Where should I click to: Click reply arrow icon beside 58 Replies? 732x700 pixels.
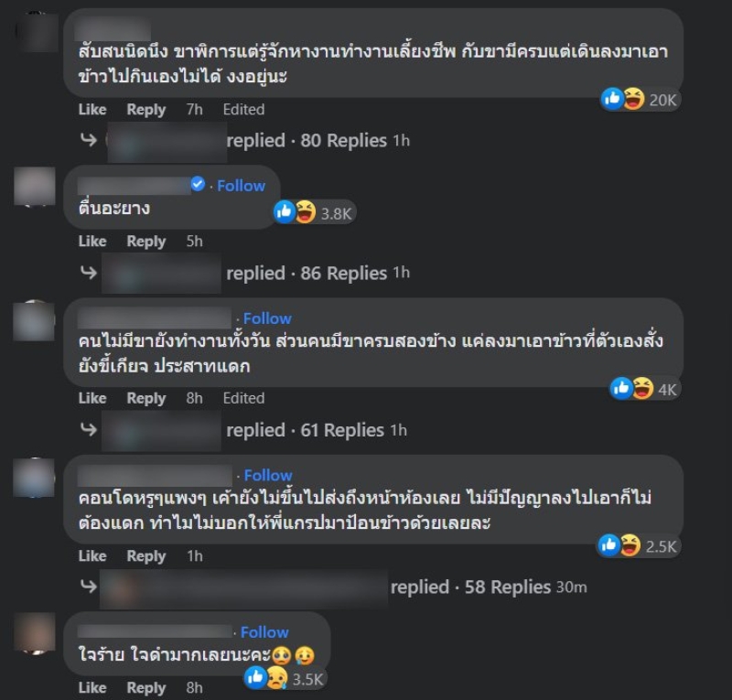89,586
